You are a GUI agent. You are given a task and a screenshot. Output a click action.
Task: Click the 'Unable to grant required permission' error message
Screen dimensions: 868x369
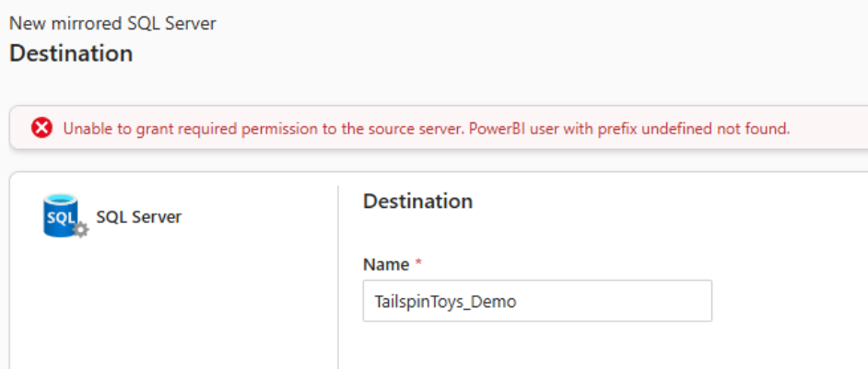tap(427, 129)
